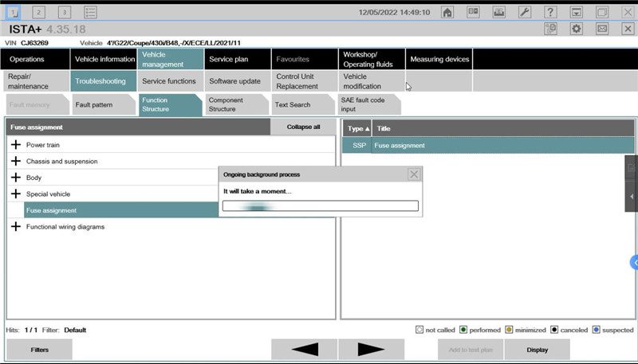Click the Display button
Screen dimensions: 638x364
point(537,350)
